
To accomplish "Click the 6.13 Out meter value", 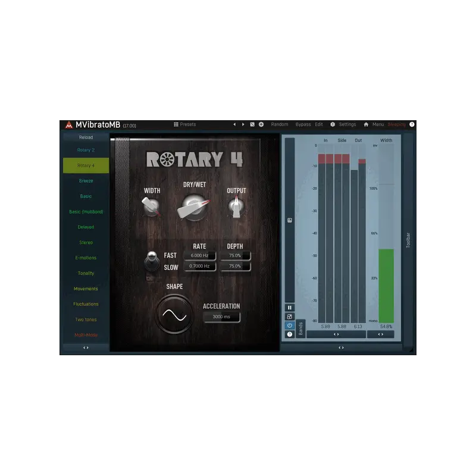I will pyautogui.click(x=358, y=327).
